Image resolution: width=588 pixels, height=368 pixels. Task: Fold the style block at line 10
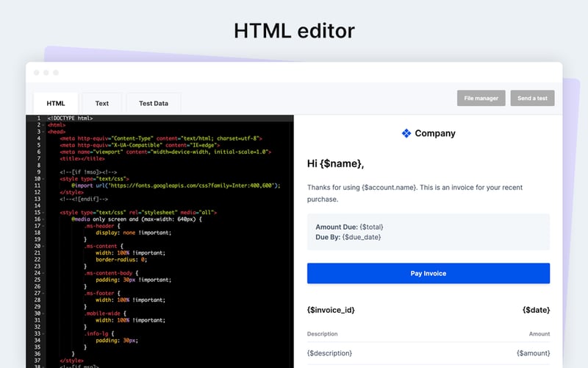pos(43,179)
